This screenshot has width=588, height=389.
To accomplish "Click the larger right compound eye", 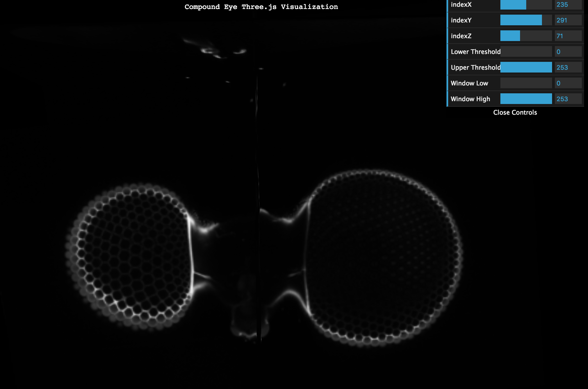I will (385, 257).
